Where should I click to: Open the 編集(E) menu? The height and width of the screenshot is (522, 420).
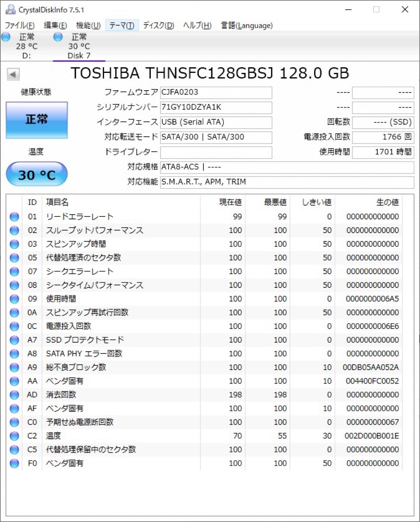pos(55,25)
